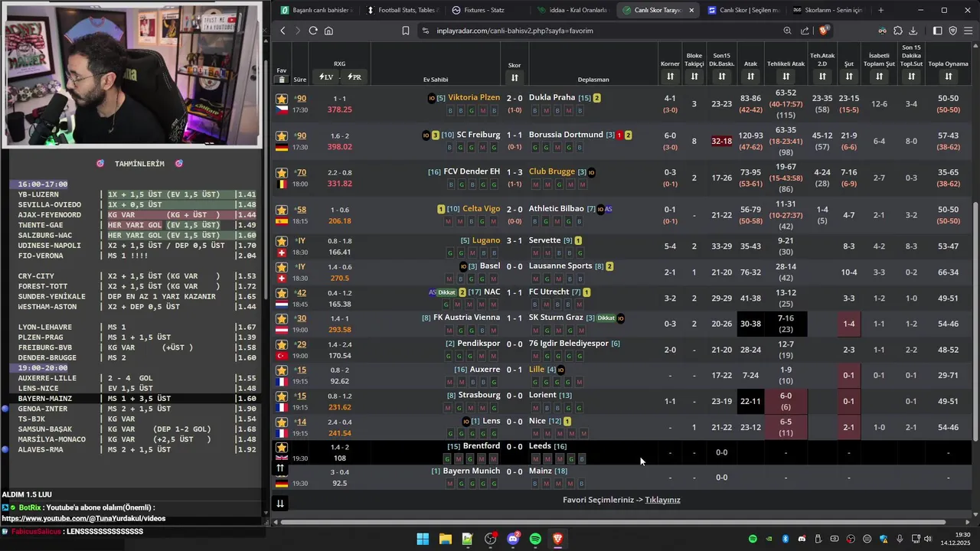
Task: Open browser hamburger menu
Action: [x=969, y=31]
